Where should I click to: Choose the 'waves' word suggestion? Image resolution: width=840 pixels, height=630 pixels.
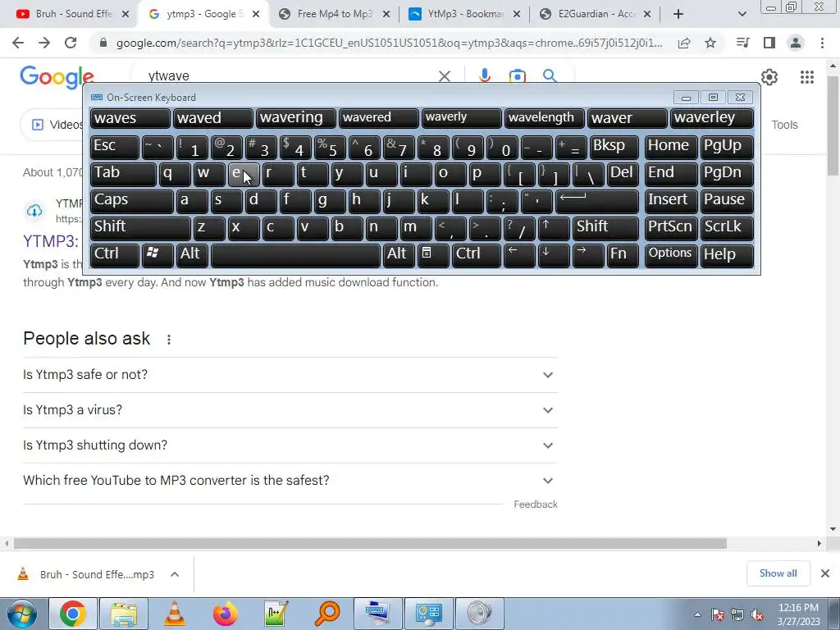coord(130,118)
